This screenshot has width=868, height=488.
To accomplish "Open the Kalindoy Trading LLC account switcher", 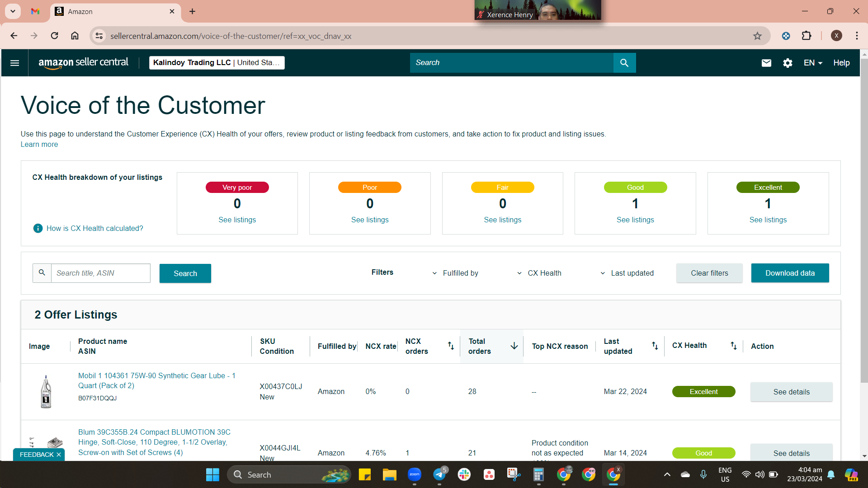I will point(217,63).
